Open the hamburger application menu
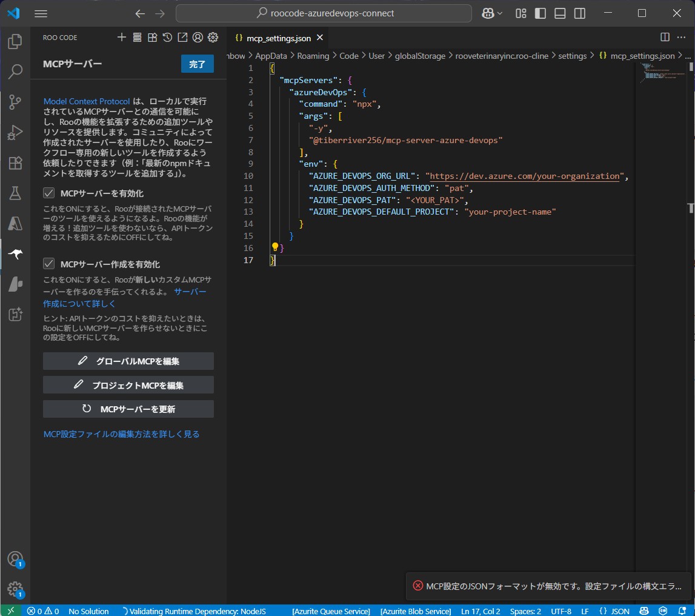 pyautogui.click(x=41, y=13)
